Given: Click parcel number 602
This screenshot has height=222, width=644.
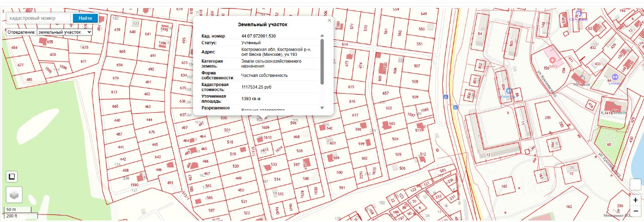Looking at the screenshot, I should point(365,158).
